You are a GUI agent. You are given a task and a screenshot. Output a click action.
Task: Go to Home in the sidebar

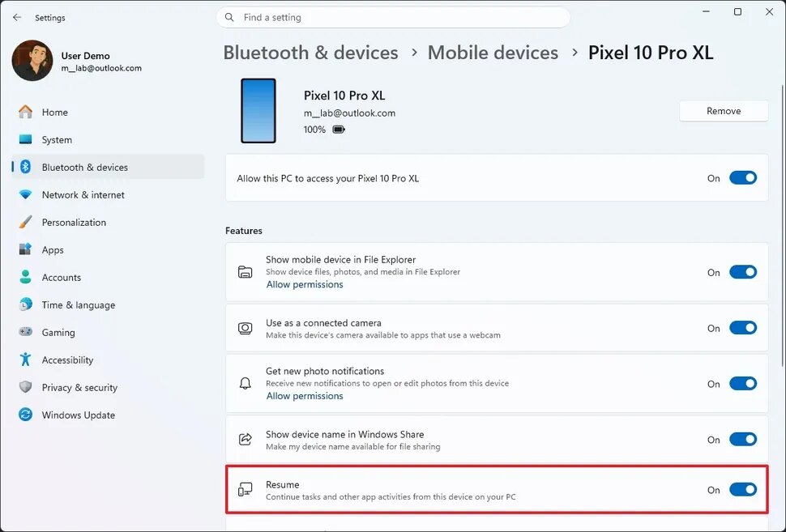click(x=108, y=112)
